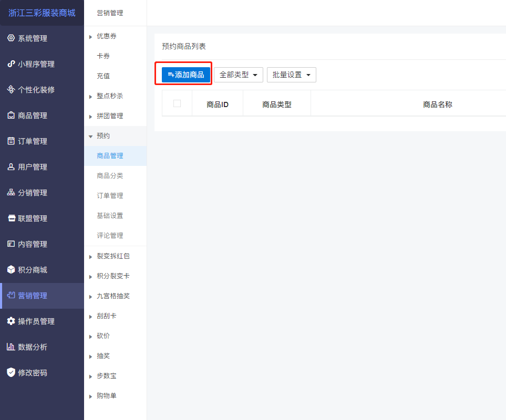This screenshot has height=420, width=506.
Task: Expand the 积分裂变卡 submenu
Action: pyautogui.click(x=91, y=277)
